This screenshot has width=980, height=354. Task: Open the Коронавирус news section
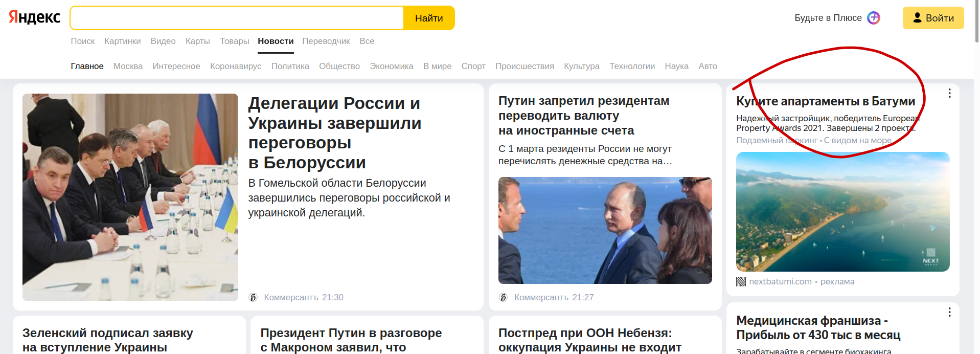pyautogui.click(x=236, y=66)
